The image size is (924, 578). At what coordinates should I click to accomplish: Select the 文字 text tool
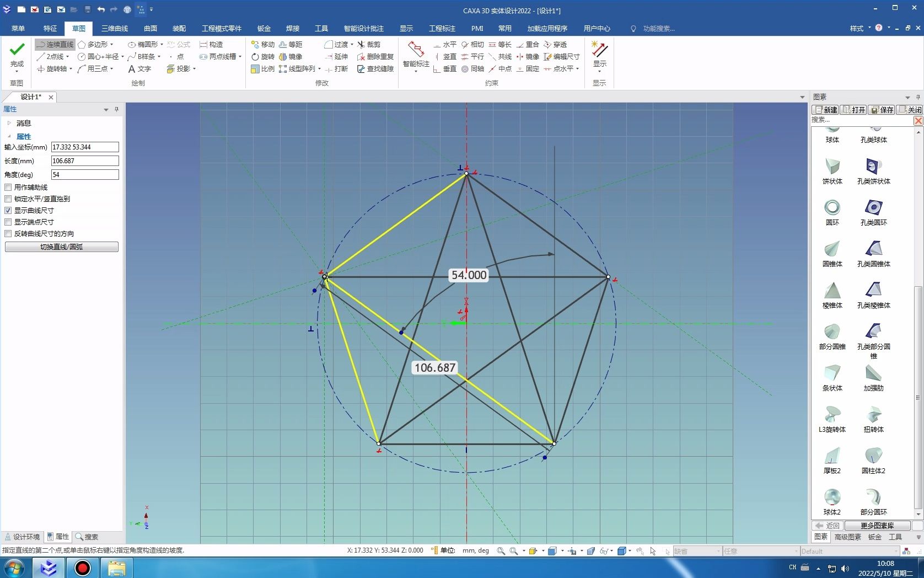coord(139,68)
